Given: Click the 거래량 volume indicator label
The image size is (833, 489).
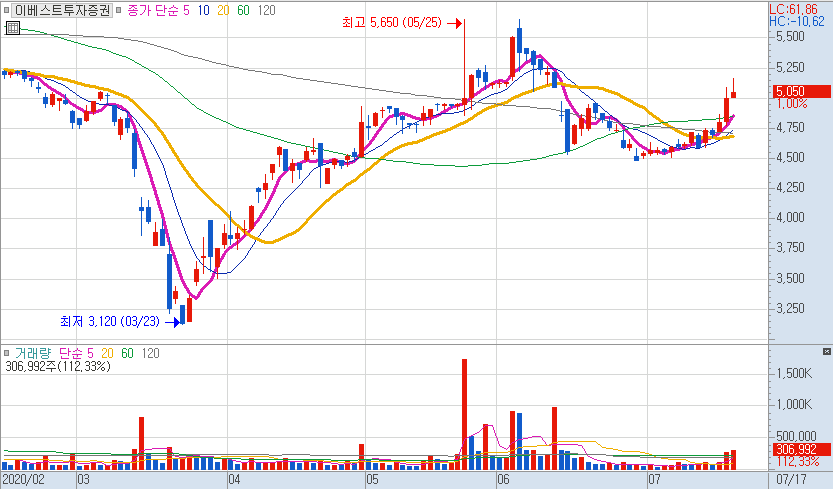Looking at the screenshot, I should point(33,353).
